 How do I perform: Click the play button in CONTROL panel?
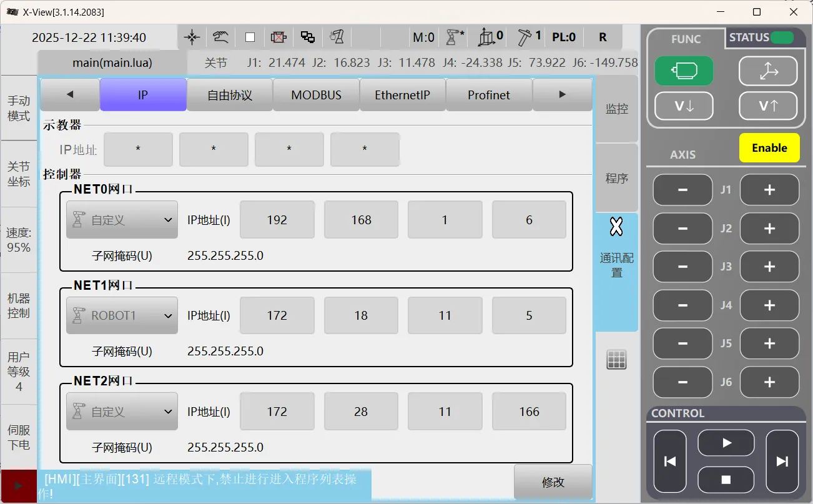pyautogui.click(x=726, y=443)
